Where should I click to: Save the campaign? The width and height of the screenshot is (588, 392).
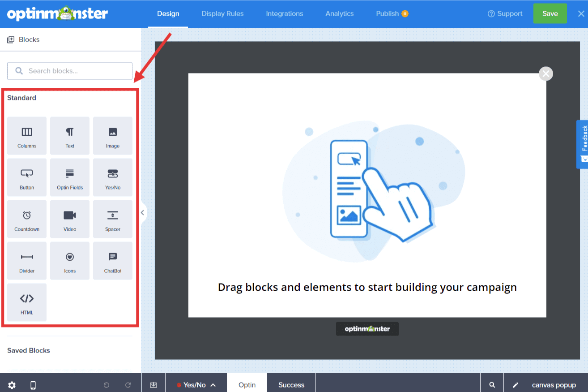(550, 13)
